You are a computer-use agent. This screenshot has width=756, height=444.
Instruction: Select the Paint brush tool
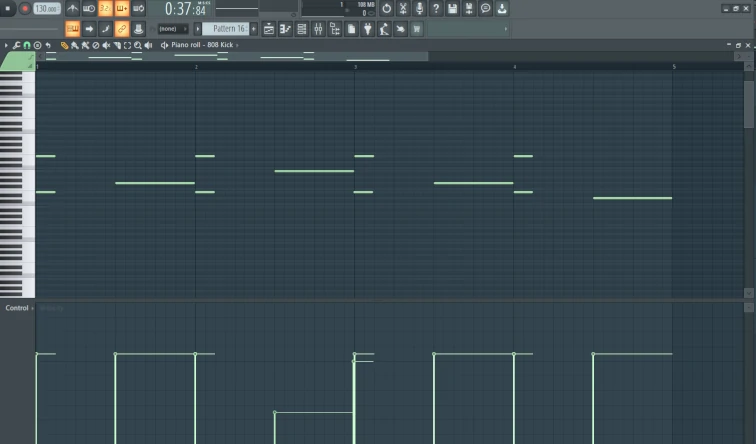(75, 45)
